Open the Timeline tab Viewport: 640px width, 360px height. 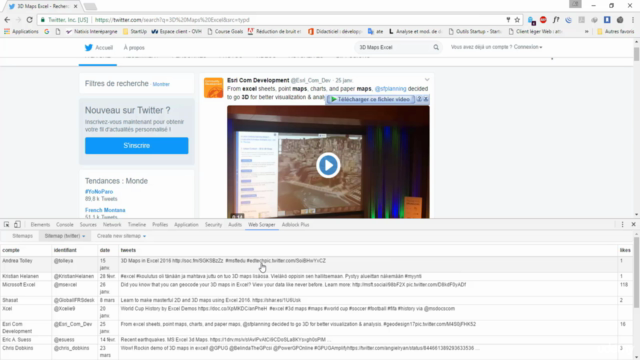click(x=137, y=224)
